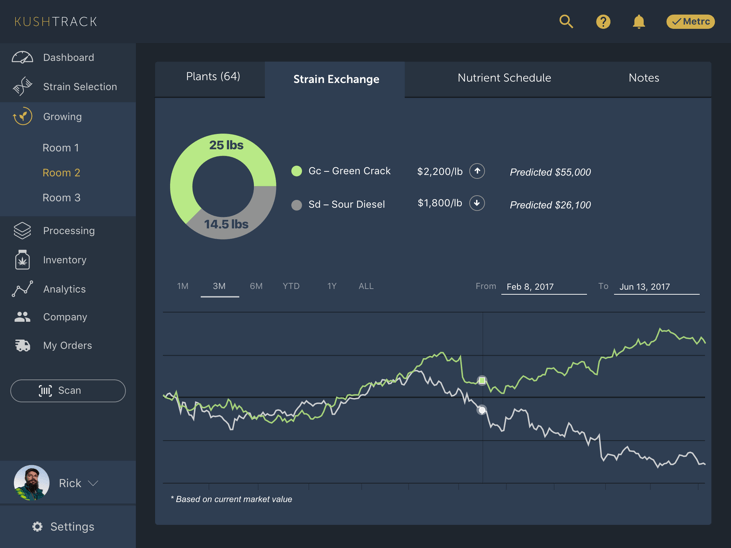Click the help question mark icon
731x548 pixels.
tap(603, 21)
